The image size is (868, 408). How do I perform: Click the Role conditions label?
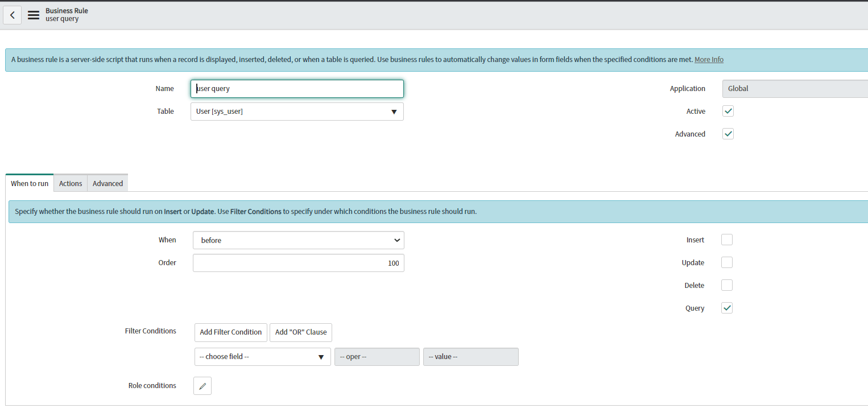pos(152,386)
